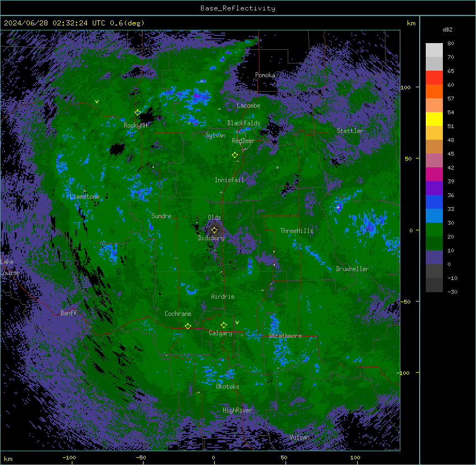Screen dimensions: 476x465
Task: Select the blue 33-36 dBZ legend band
Action: [434, 202]
